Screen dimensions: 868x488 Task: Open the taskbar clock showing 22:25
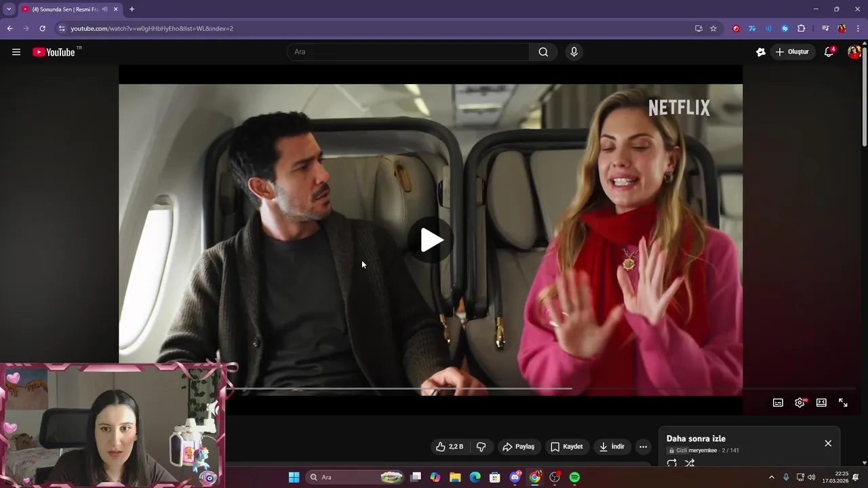[835, 477]
